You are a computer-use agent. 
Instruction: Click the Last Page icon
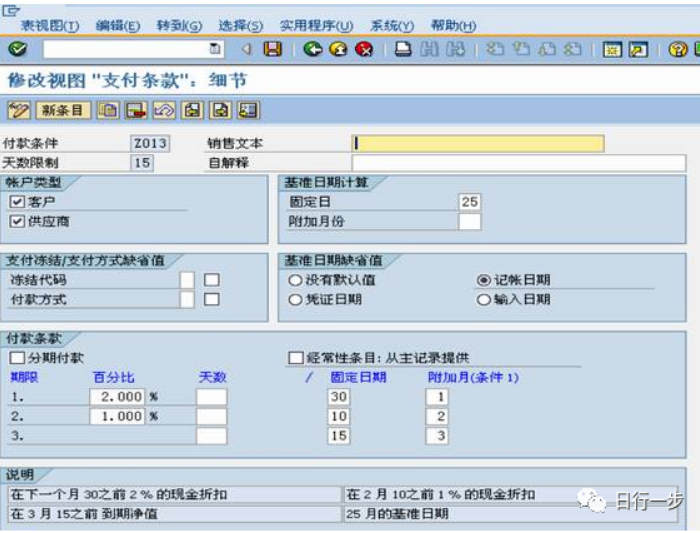coord(572,48)
